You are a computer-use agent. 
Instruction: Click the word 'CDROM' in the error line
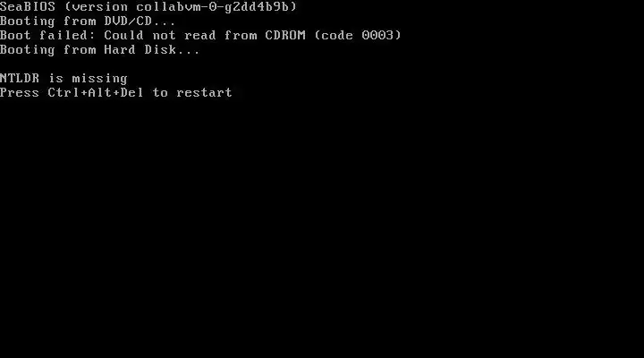coord(285,35)
